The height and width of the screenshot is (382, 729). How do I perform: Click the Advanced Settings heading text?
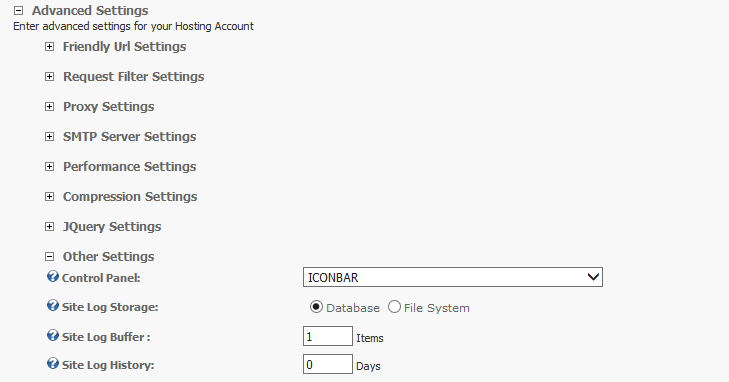tap(90, 10)
